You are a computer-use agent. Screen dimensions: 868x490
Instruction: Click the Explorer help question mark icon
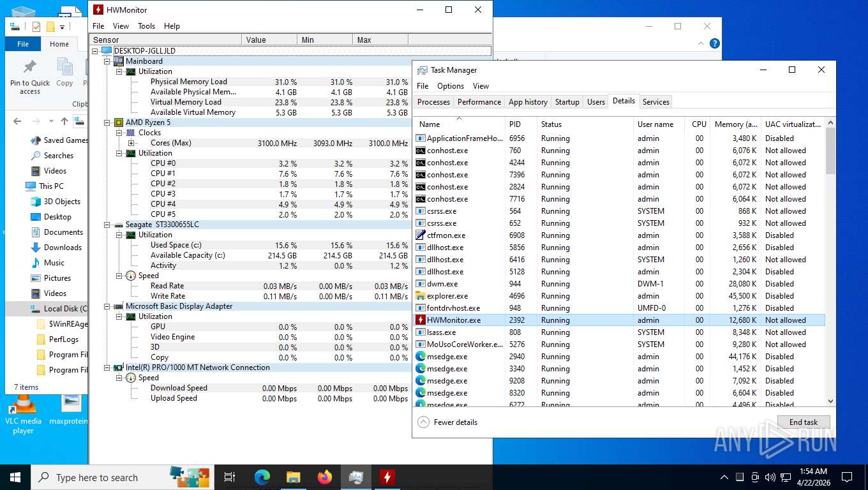(x=715, y=43)
